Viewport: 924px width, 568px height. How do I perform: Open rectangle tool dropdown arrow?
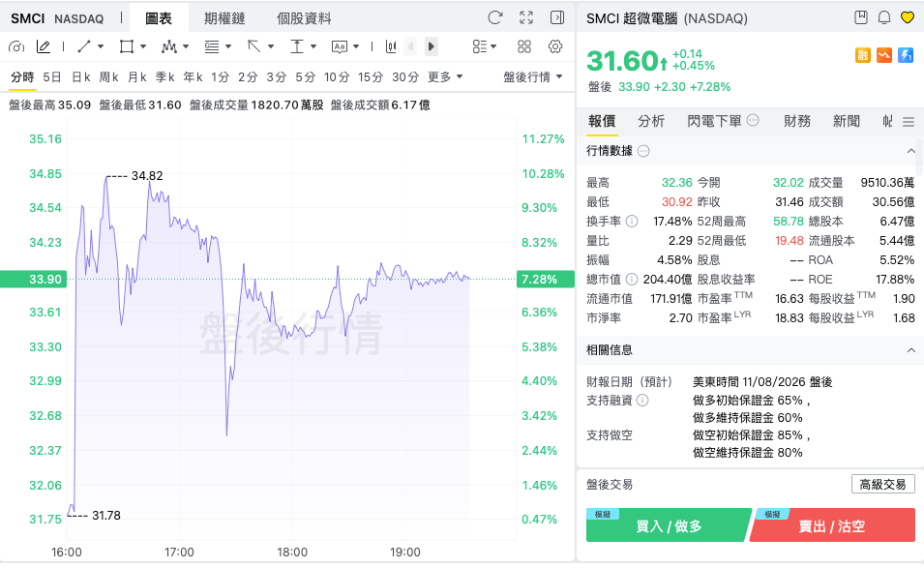tap(142, 46)
